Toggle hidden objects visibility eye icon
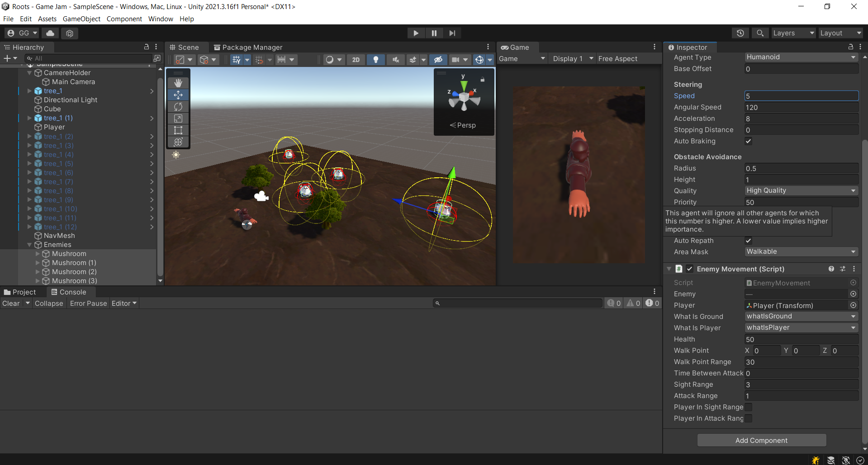 [438, 60]
